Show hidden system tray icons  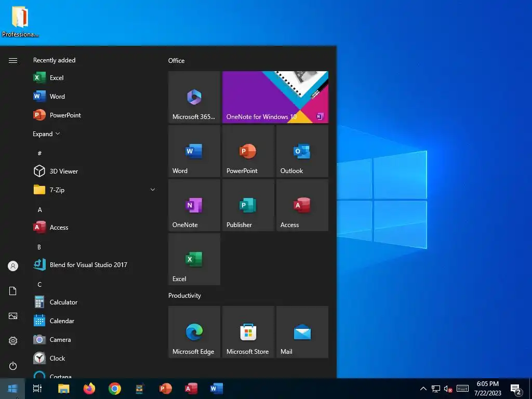point(423,389)
